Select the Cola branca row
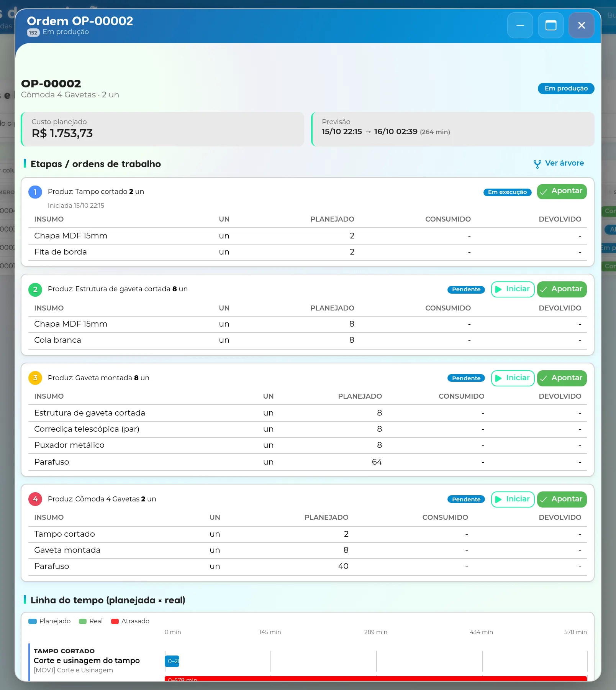Screen dimensions: 616x690 pyautogui.click(x=307, y=340)
